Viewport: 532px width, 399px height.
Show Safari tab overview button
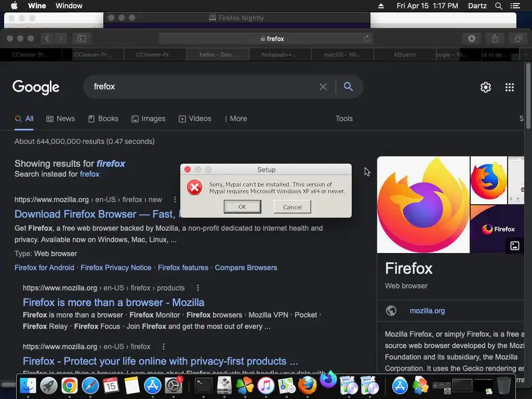pos(518,38)
